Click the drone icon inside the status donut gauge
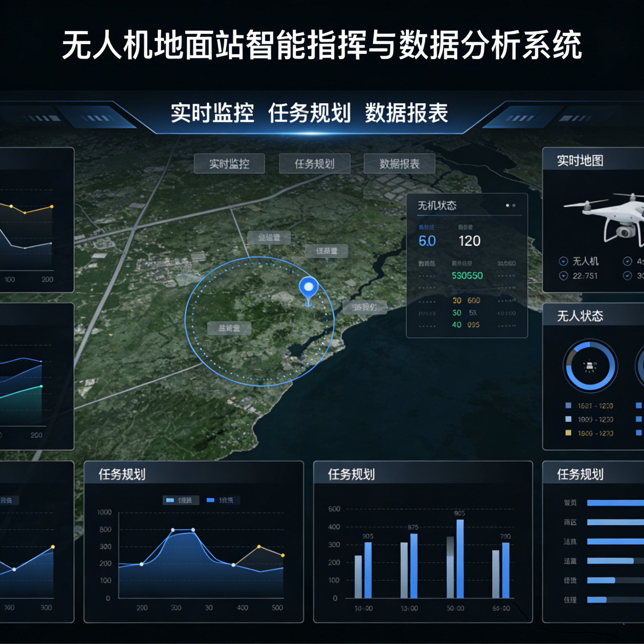The height and width of the screenshot is (644, 644). click(x=590, y=366)
